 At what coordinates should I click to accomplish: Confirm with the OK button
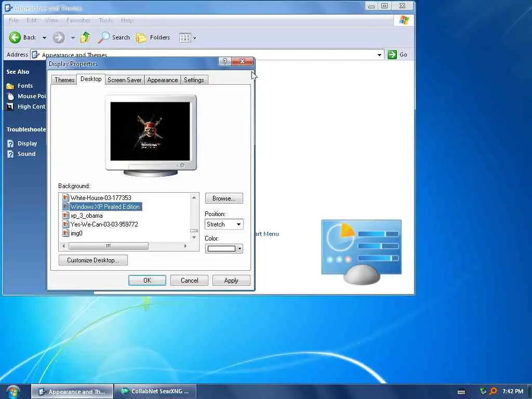(x=147, y=280)
